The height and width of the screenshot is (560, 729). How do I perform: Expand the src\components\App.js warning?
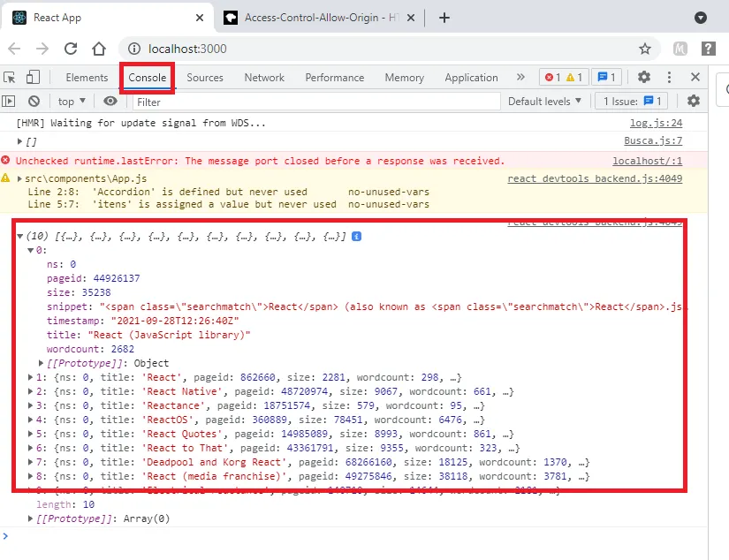tap(19, 179)
